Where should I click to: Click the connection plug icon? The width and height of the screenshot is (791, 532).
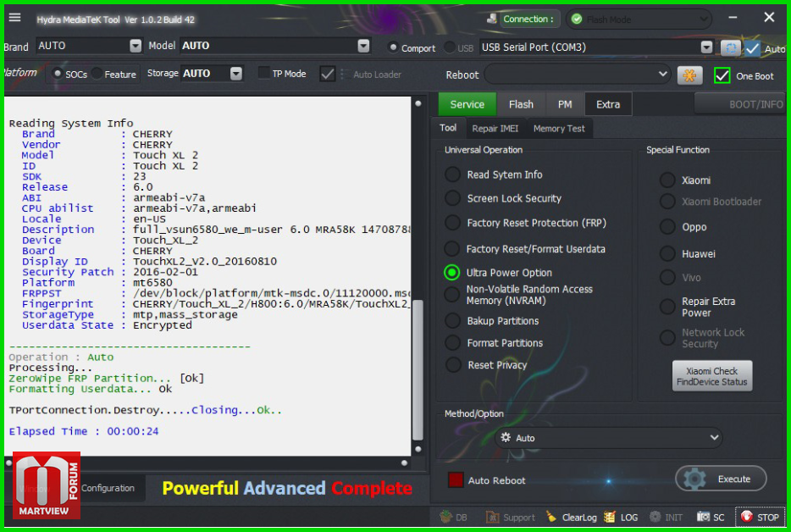[491, 19]
